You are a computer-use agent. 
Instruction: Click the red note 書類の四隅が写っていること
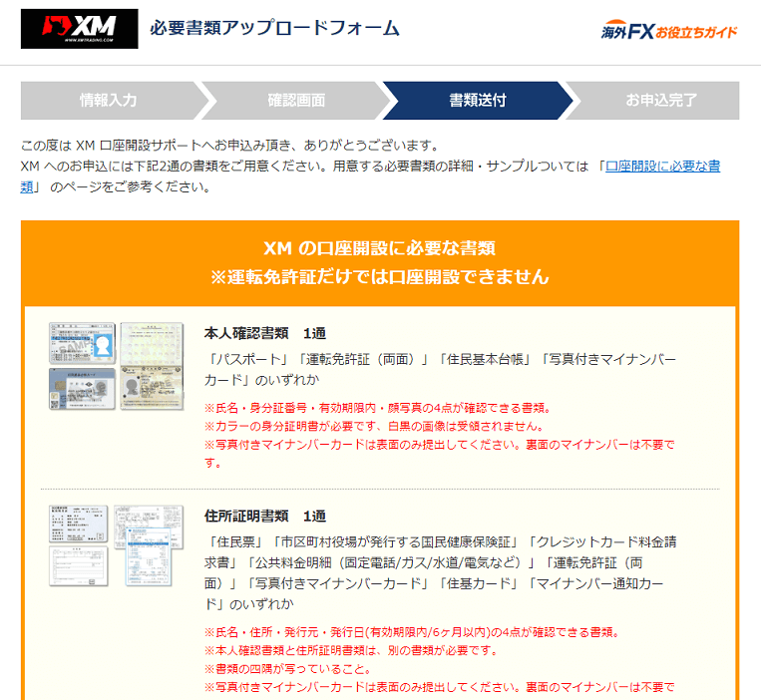[x=288, y=669]
